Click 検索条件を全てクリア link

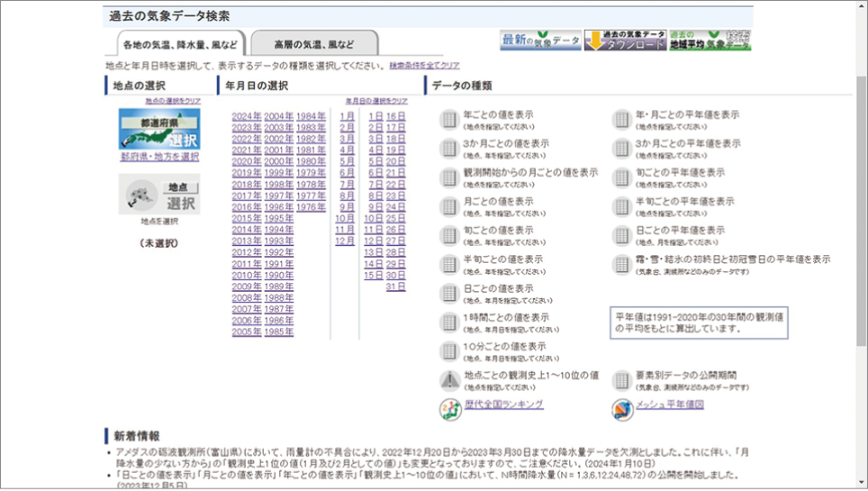coord(424,66)
